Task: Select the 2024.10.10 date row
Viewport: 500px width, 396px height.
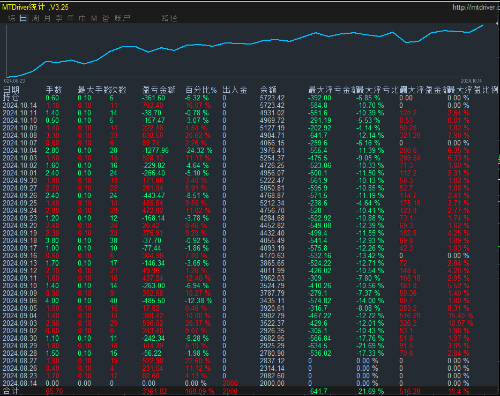Action: 20,120
